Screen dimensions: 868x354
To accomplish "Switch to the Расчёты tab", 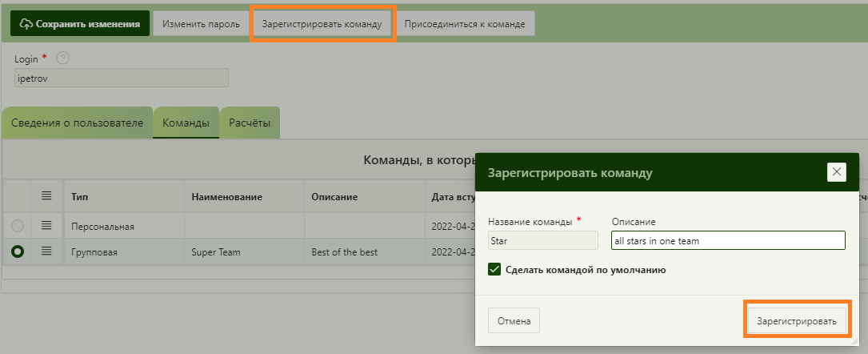I will point(250,123).
